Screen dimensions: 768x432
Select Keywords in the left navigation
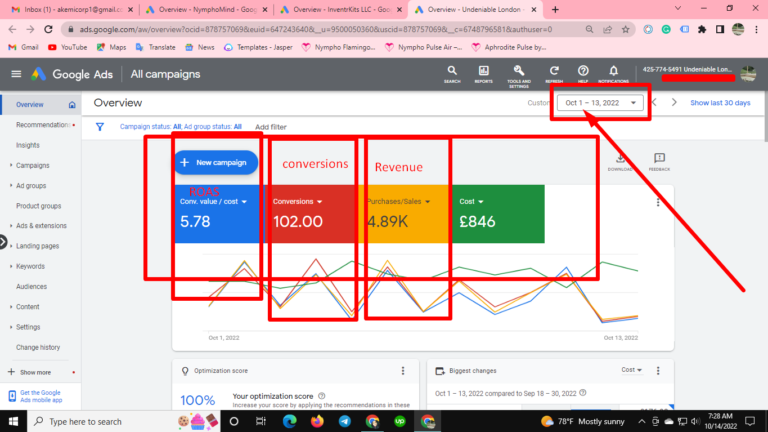click(31, 266)
